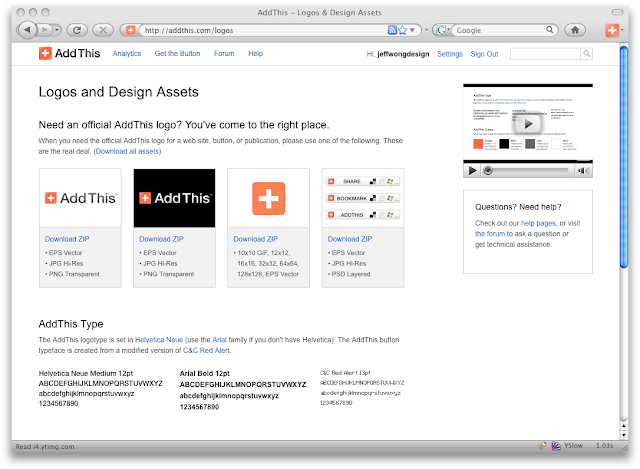640x469 pixels.
Task: Download ZIP for the orange plus icon
Action: tap(256, 239)
